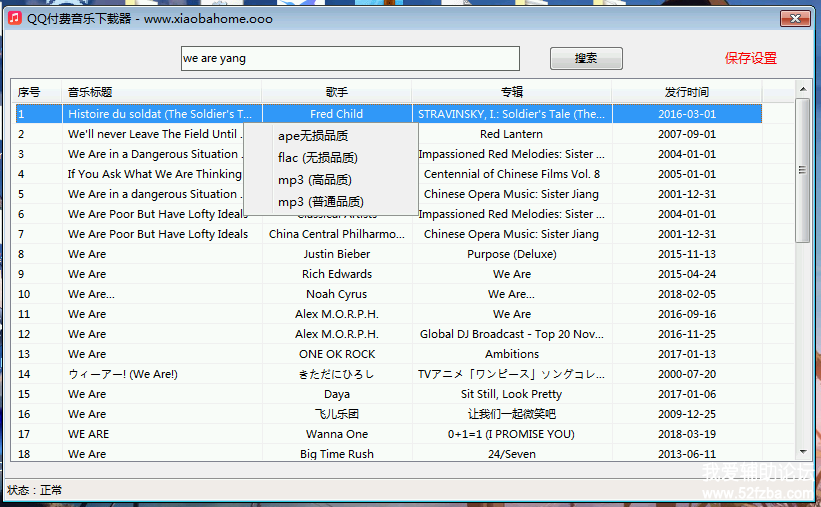Close the QQ music downloader window
Screen dimensions: 821x507
(795, 18)
